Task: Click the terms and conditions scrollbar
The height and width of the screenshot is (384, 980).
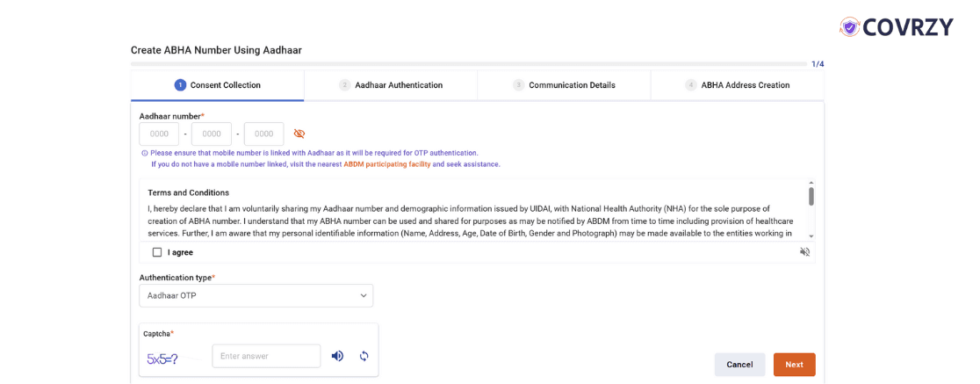Action: pos(811,196)
